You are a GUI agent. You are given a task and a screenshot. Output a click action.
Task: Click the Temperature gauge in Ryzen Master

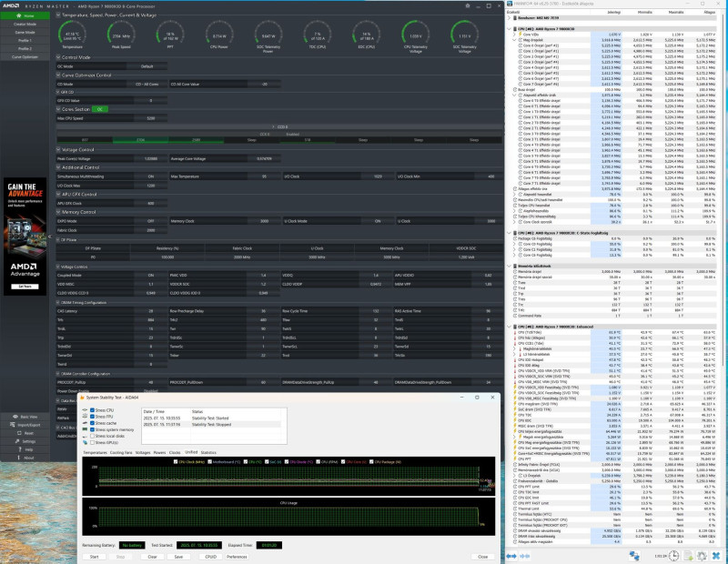click(72, 34)
